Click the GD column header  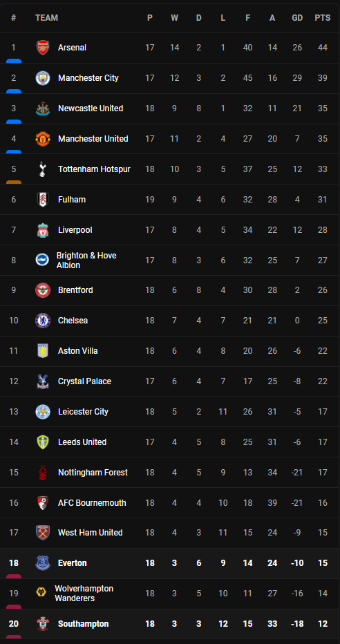(x=297, y=18)
